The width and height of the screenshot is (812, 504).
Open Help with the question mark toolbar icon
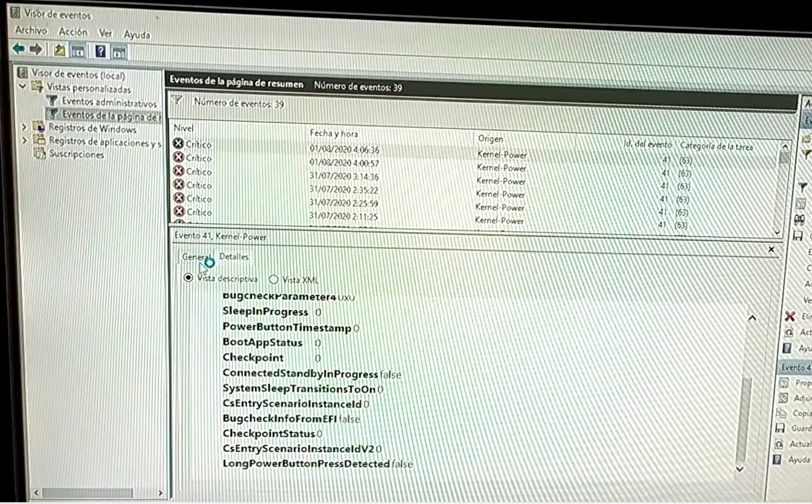[x=100, y=52]
